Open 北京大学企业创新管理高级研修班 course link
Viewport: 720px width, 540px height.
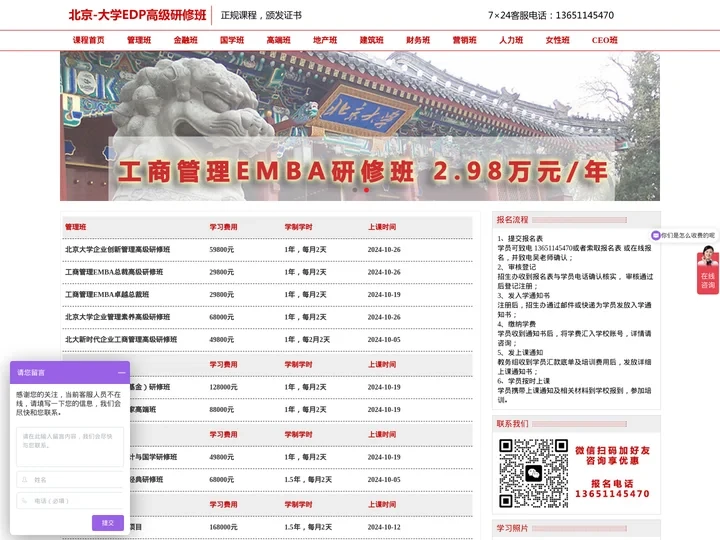coord(118,249)
